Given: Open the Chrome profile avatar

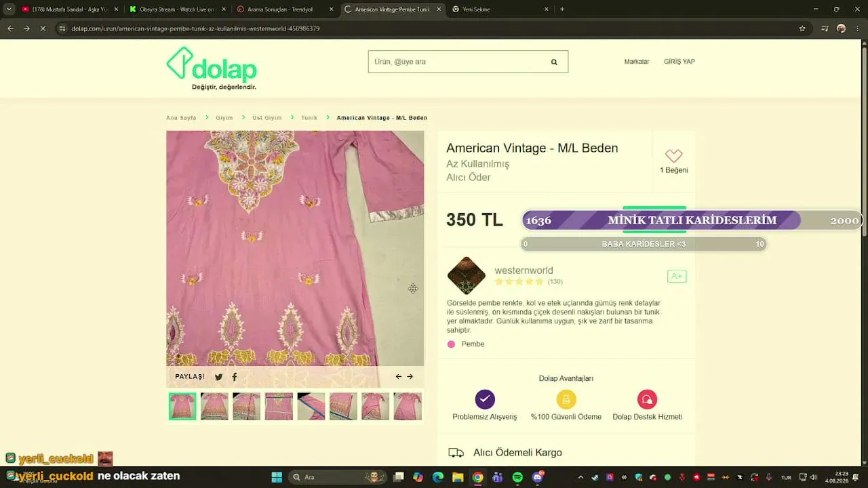Looking at the screenshot, I should click(x=842, y=28).
